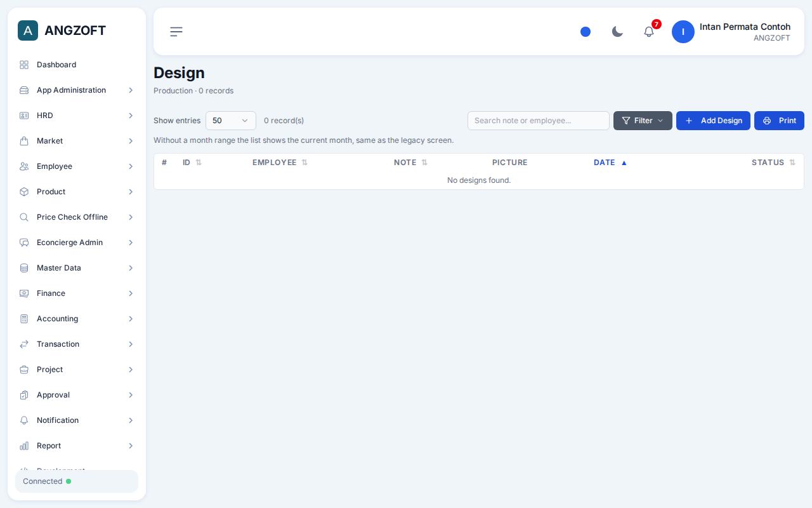This screenshot has width=812, height=508.
Task: Open the Product menu item
Action: (x=77, y=192)
